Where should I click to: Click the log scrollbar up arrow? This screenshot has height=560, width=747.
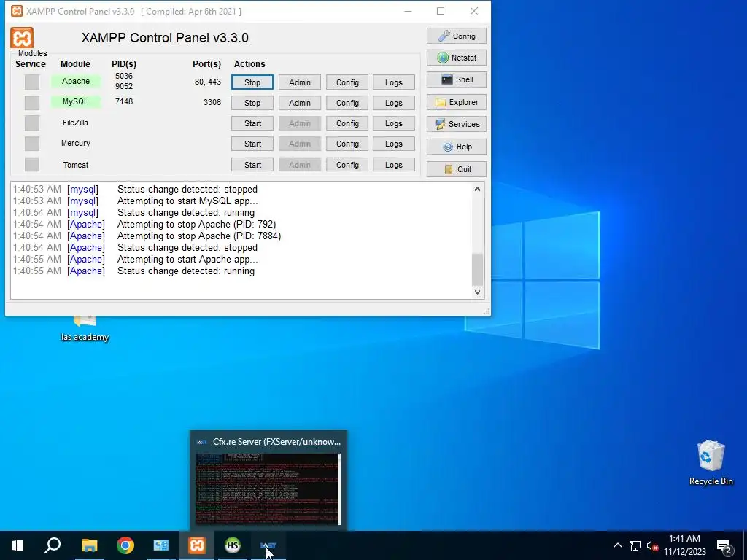pyautogui.click(x=477, y=189)
